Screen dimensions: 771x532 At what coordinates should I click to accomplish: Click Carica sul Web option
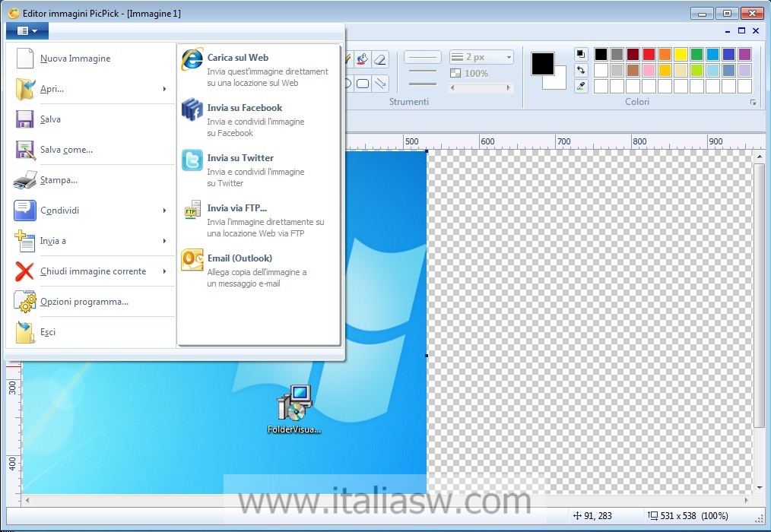point(237,58)
